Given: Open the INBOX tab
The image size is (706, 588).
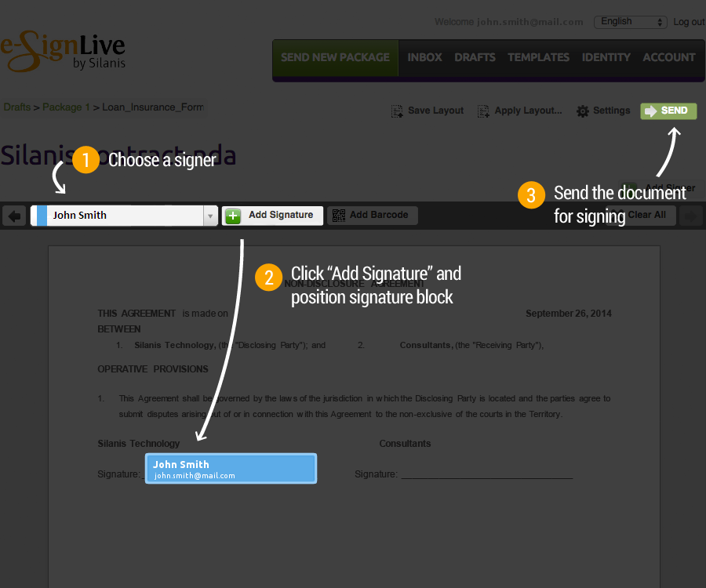Looking at the screenshot, I should pyautogui.click(x=424, y=57).
